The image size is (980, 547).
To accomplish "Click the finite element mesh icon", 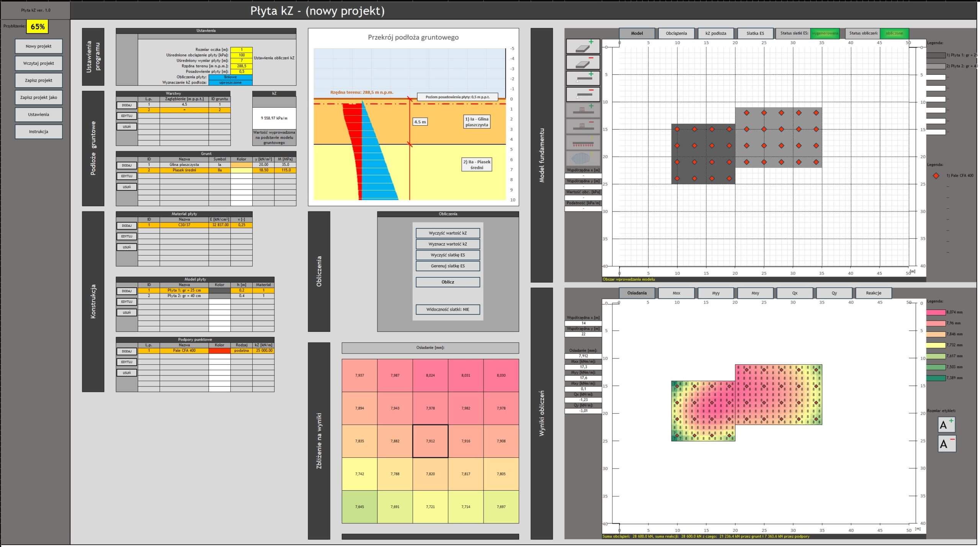I will [x=583, y=158].
